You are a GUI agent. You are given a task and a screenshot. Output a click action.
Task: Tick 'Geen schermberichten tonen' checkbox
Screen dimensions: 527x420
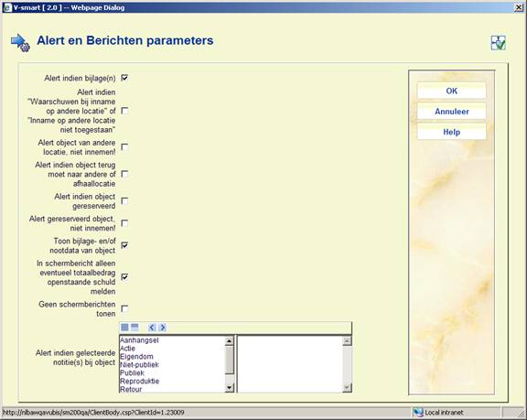tap(124, 308)
